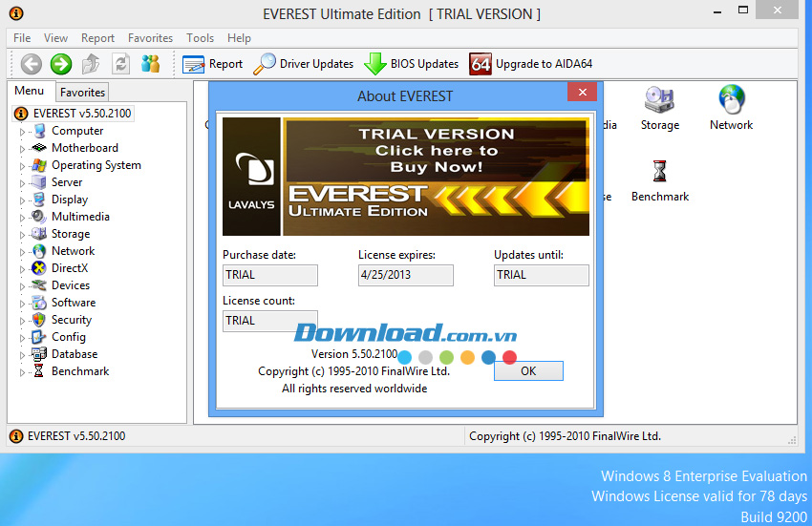Viewport: 812px width, 526px height.
Task: Select the DirectX tree icon
Action: pos(39,268)
